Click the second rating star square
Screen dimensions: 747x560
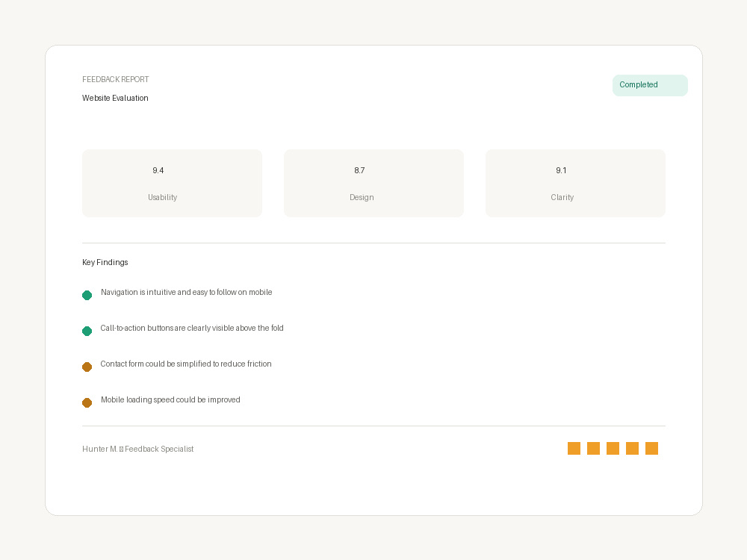(594, 449)
